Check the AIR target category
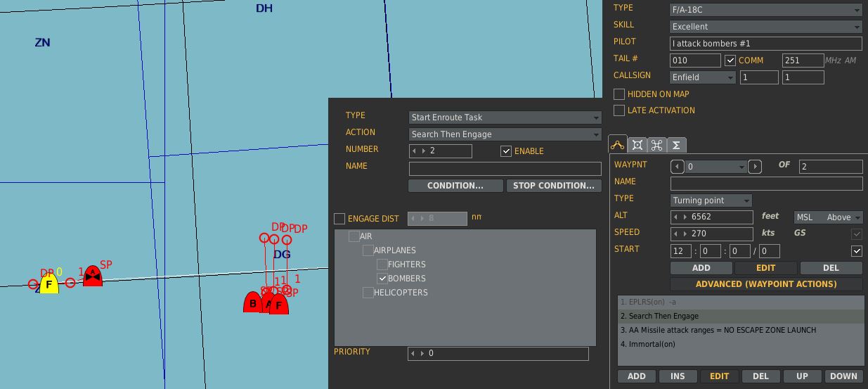 (354, 236)
